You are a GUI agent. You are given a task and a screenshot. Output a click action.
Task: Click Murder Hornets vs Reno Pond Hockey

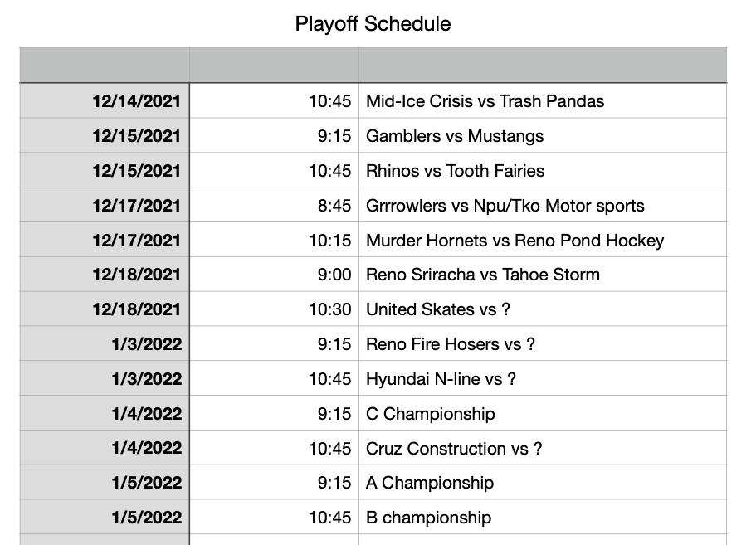point(515,241)
